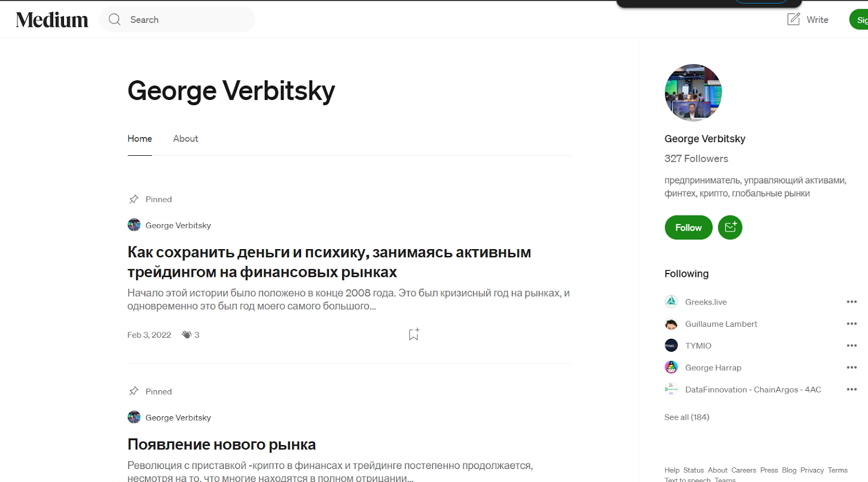The image size is (868, 482).
Task: Open the Blog footer link
Action: pos(789,470)
